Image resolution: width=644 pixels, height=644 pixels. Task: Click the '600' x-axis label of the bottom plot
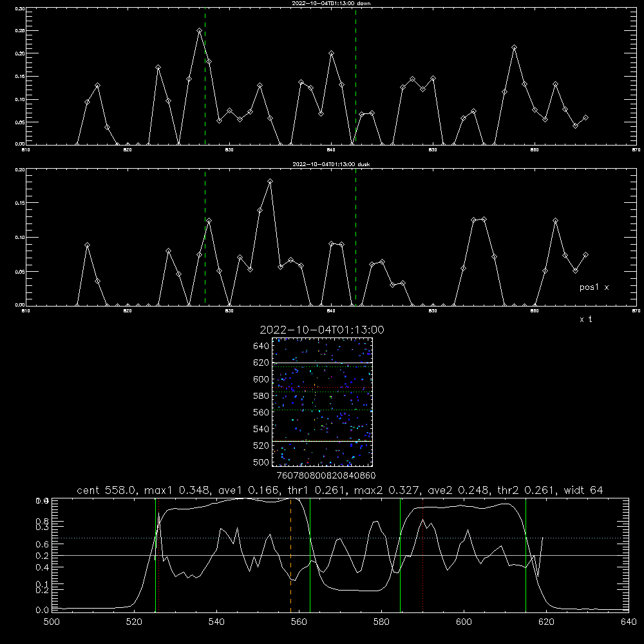[464, 622]
